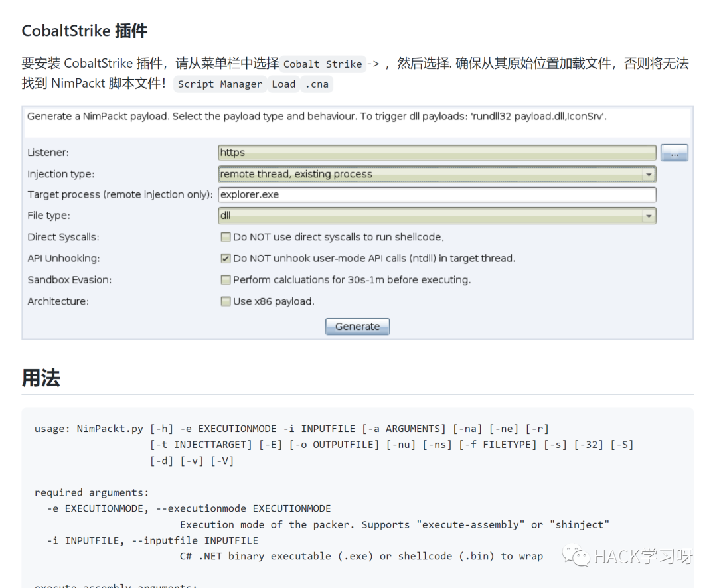717x588 pixels.
Task: Uncheck Do NOT unhook user-mode API calls
Action: tap(226, 258)
